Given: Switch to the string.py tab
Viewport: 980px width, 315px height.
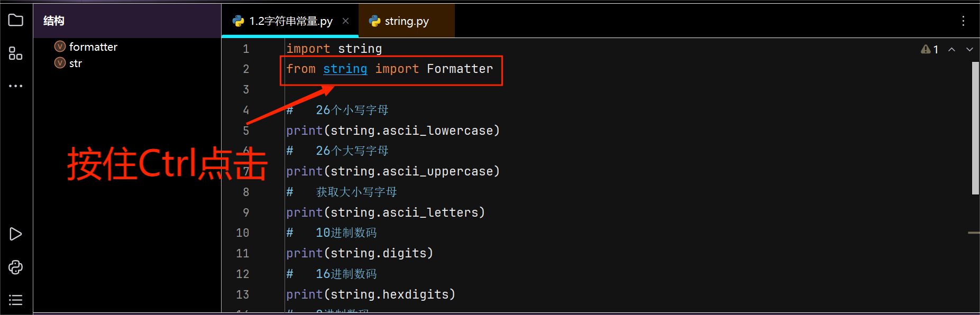Looking at the screenshot, I should pyautogui.click(x=407, y=21).
